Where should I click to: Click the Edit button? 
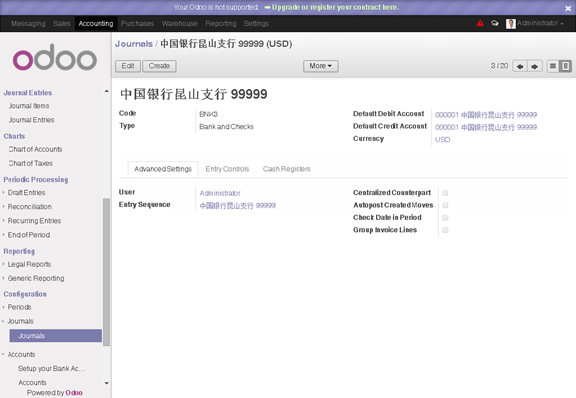tap(128, 66)
